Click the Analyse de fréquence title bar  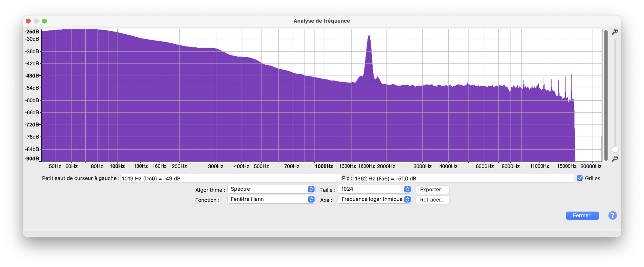[321, 21]
